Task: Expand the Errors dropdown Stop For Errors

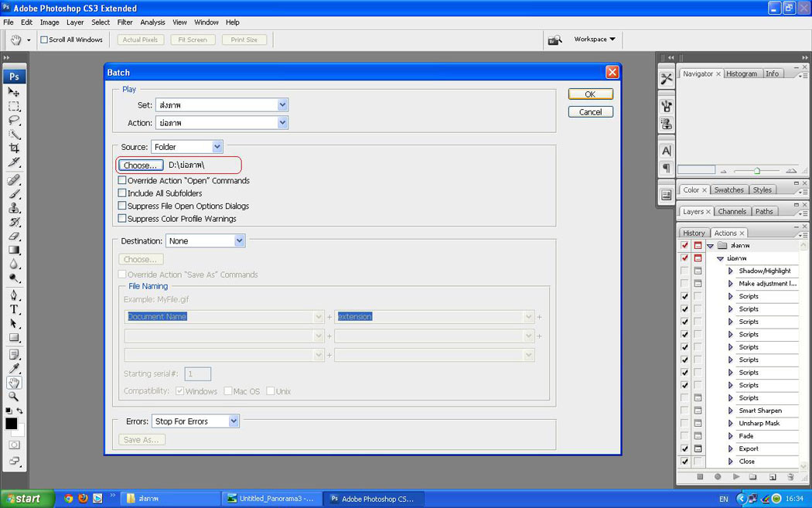Action: [195, 421]
